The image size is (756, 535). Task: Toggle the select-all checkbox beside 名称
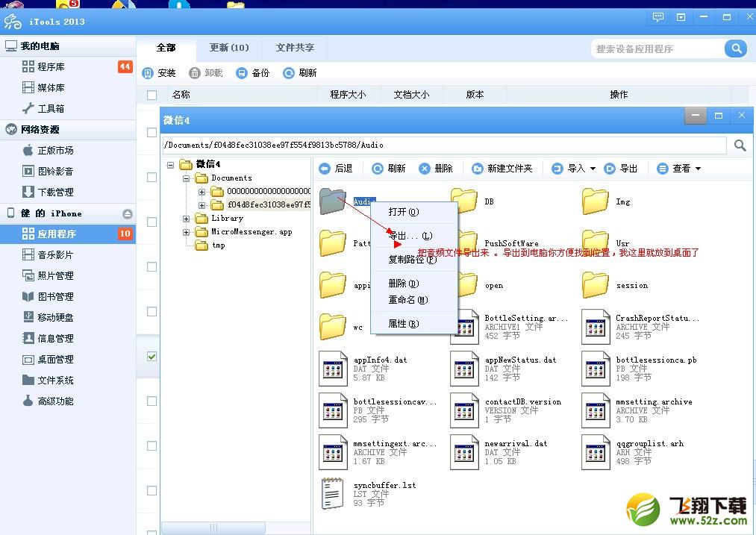[152, 95]
